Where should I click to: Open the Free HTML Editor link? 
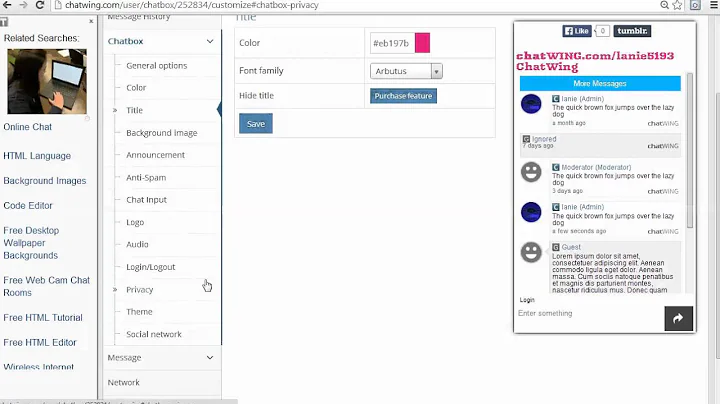(x=40, y=342)
